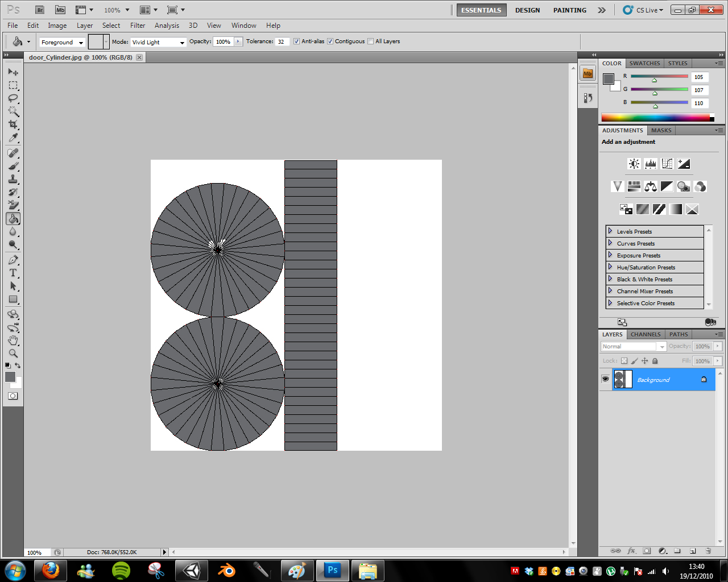Launch Blender from the taskbar
Viewport: 728px width, 582px height.
(227, 570)
